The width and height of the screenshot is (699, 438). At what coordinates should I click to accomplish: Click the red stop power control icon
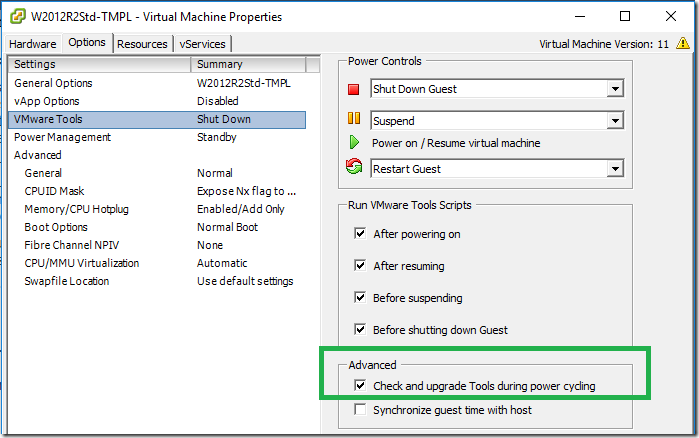tap(354, 89)
